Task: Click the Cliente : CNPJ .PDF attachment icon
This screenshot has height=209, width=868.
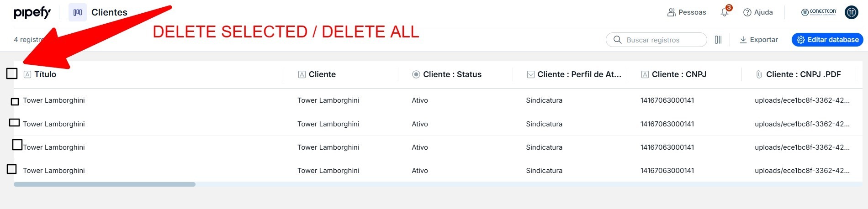Action: coord(759,74)
